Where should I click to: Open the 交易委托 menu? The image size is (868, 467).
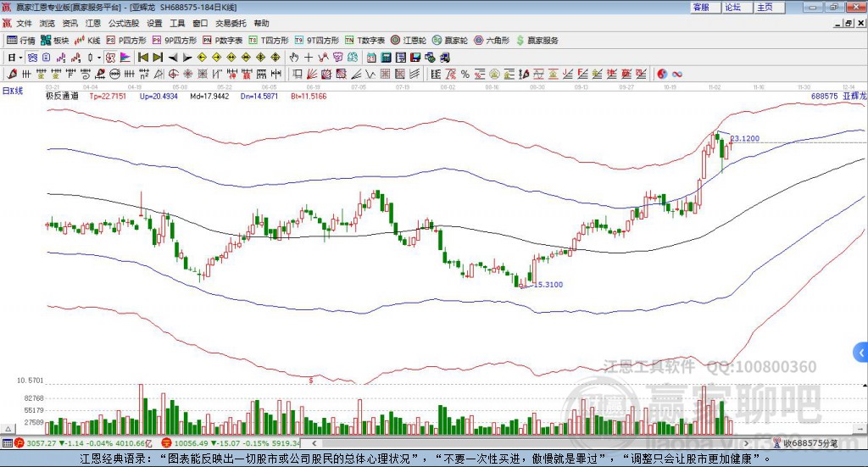231,23
